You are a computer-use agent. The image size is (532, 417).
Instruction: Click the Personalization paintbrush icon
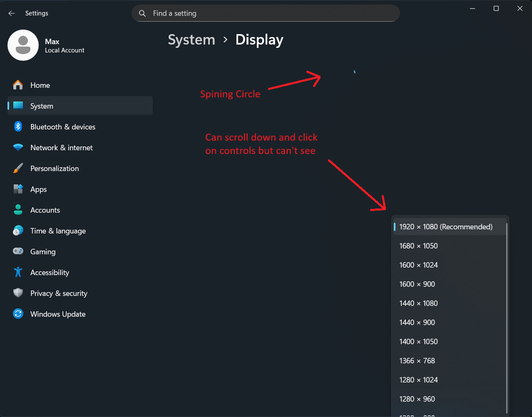pyautogui.click(x=18, y=168)
